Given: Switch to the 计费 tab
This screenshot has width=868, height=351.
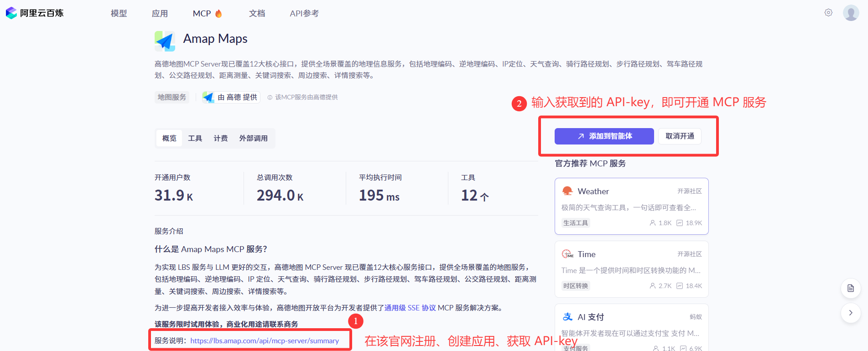Looking at the screenshot, I should [x=221, y=138].
